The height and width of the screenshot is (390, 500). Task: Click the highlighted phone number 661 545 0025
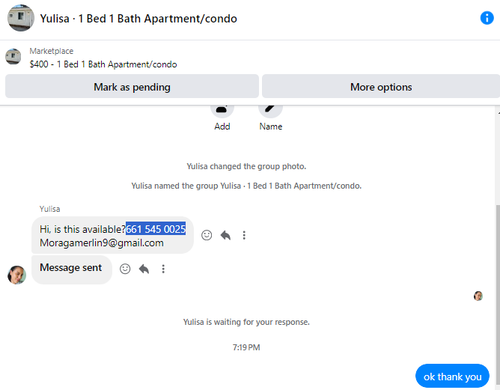click(x=156, y=229)
